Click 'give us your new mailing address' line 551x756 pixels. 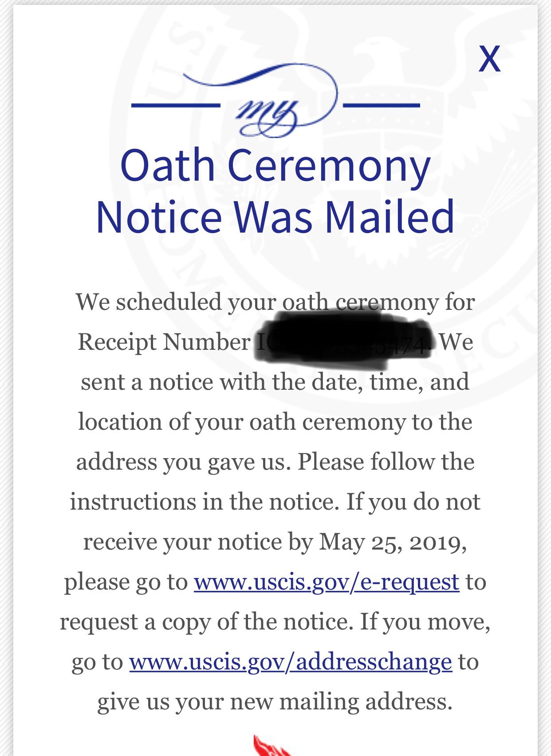pyautogui.click(x=275, y=702)
